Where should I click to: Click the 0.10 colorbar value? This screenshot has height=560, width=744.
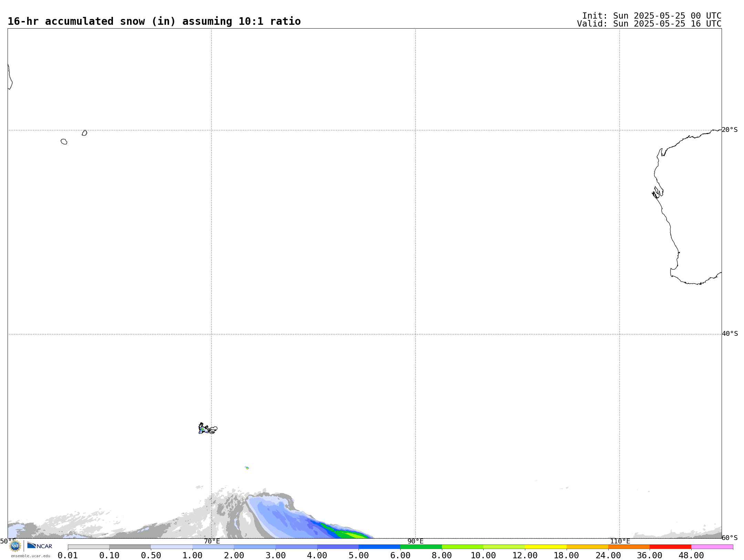coord(110,556)
